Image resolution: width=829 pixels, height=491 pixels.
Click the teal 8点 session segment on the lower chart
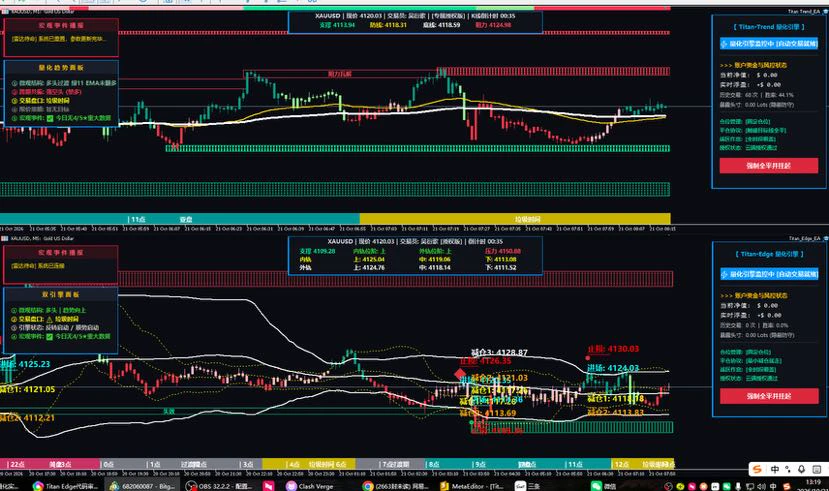(x=447, y=464)
